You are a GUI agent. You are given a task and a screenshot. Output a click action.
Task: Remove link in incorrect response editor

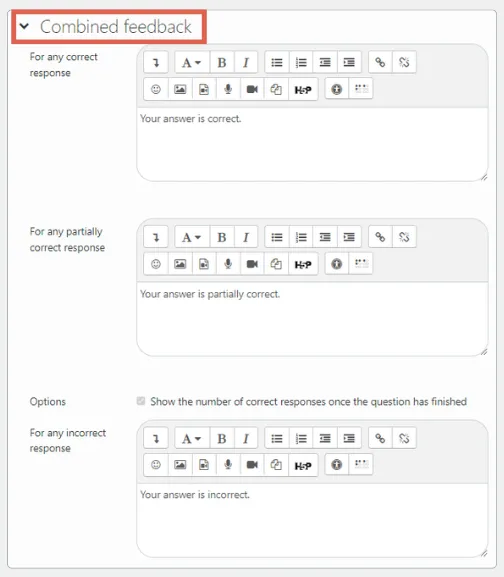click(x=404, y=439)
